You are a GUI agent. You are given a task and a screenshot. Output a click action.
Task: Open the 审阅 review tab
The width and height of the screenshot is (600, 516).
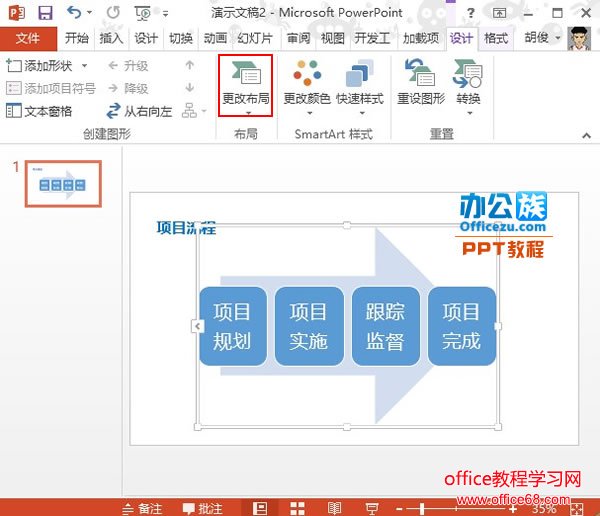click(x=298, y=38)
